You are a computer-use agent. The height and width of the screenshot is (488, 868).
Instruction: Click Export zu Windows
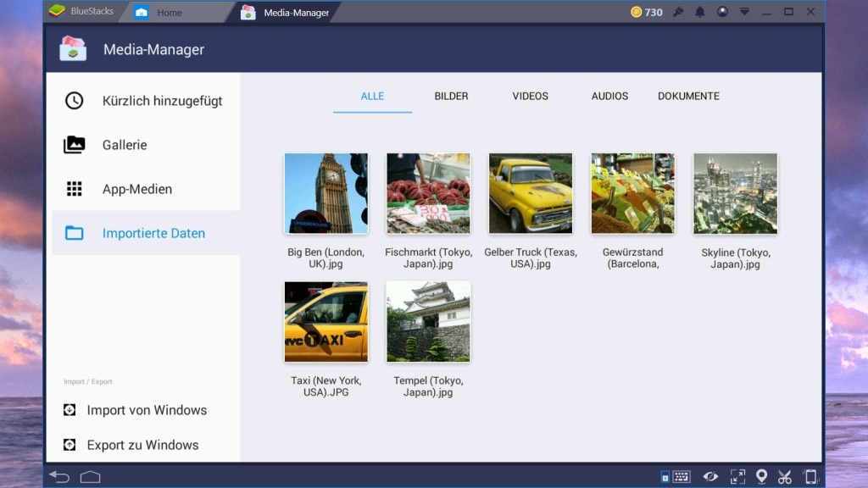tap(142, 445)
